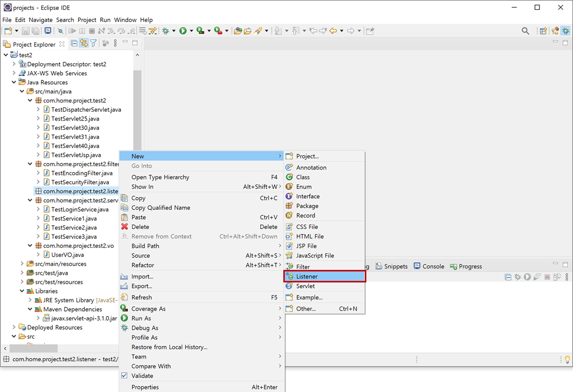573x392 pixels.
Task: Click the Refresh icon in context menu
Action: [125, 297]
